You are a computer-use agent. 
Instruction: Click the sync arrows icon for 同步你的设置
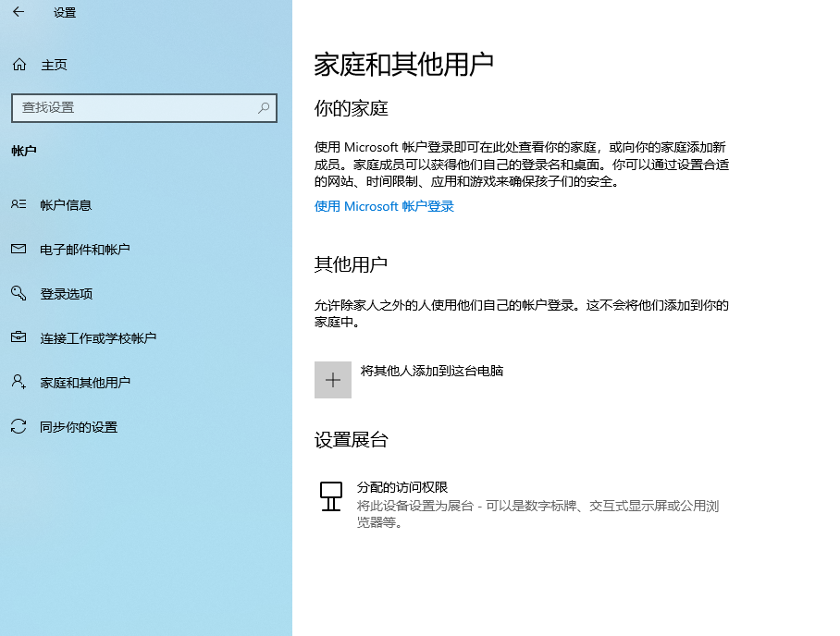coord(19,426)
